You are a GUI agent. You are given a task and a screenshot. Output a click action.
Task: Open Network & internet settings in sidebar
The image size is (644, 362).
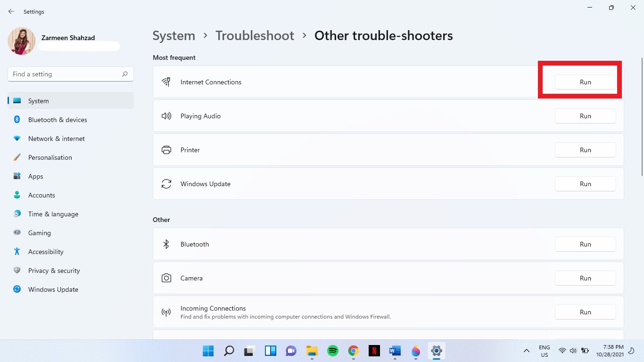[56, 138]
